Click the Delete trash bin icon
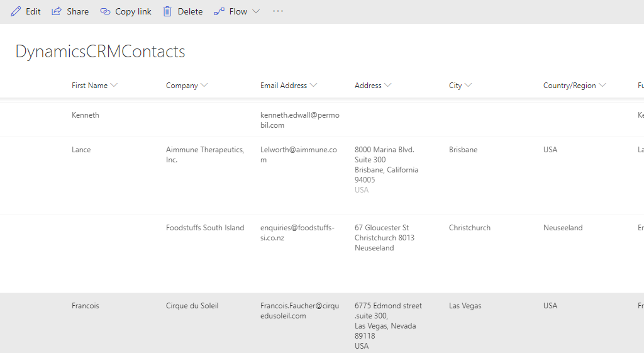This screenshot has width=644, height=353. point(167,11)
